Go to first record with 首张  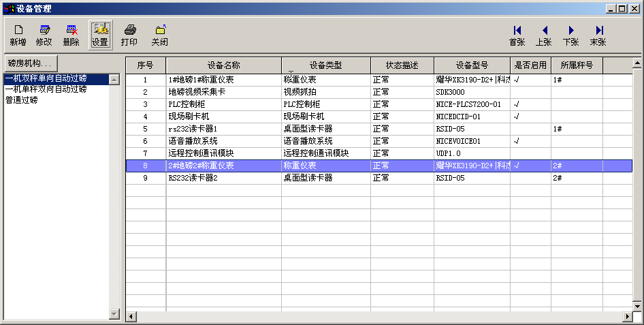517,35
